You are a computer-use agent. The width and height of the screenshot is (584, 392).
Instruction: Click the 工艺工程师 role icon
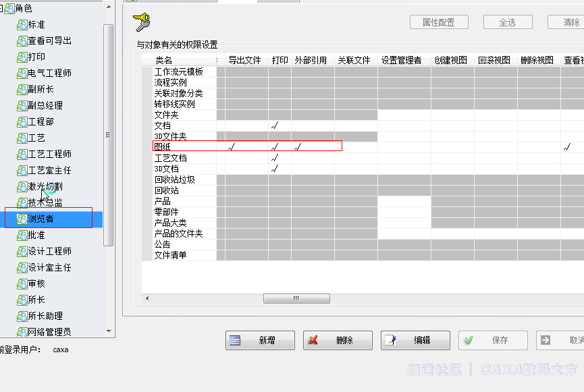pyautogui.click(x=22, y=154)
